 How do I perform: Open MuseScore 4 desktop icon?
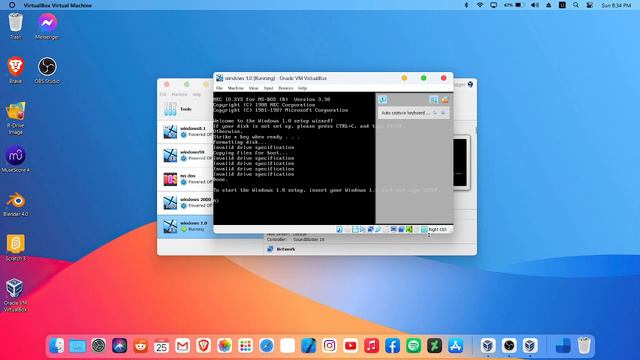tap(16, 159)
